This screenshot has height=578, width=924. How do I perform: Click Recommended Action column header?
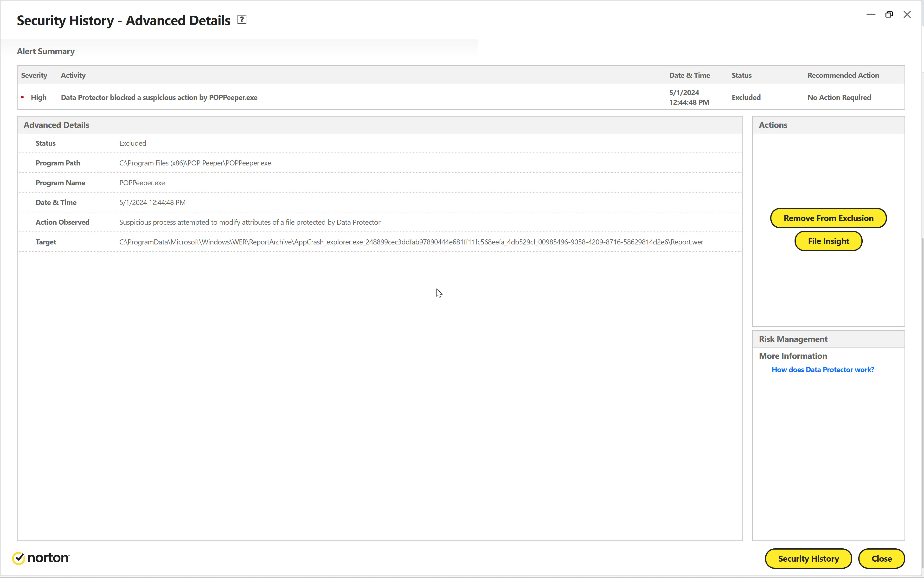(843, 75)
